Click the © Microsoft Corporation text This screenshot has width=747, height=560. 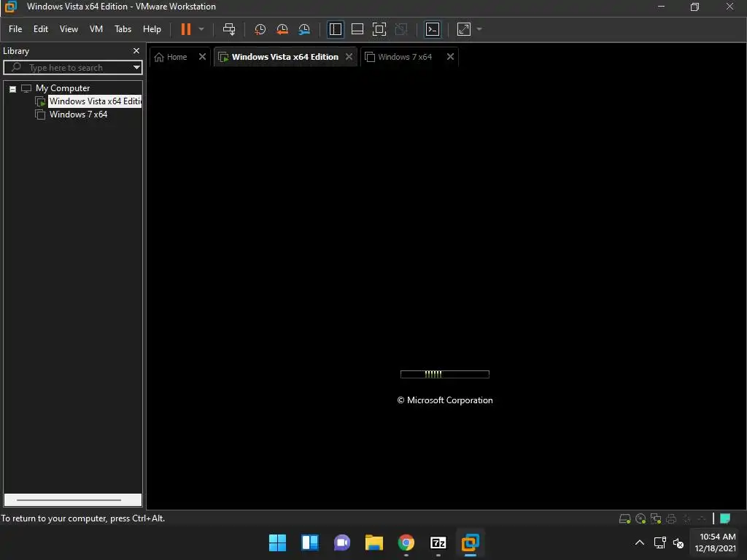(x=445, y=400)
